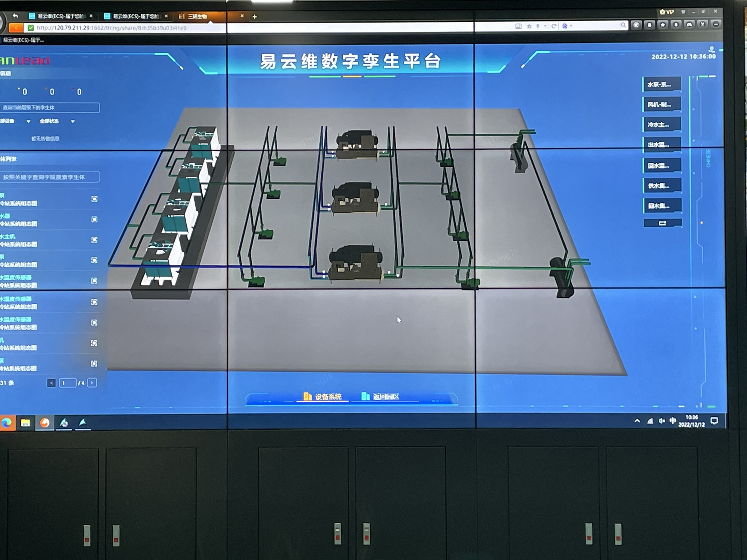This screenshot has width=747, height=560.
Task: Expand hidden system tray icons chevron
Action: pos(637,421)
